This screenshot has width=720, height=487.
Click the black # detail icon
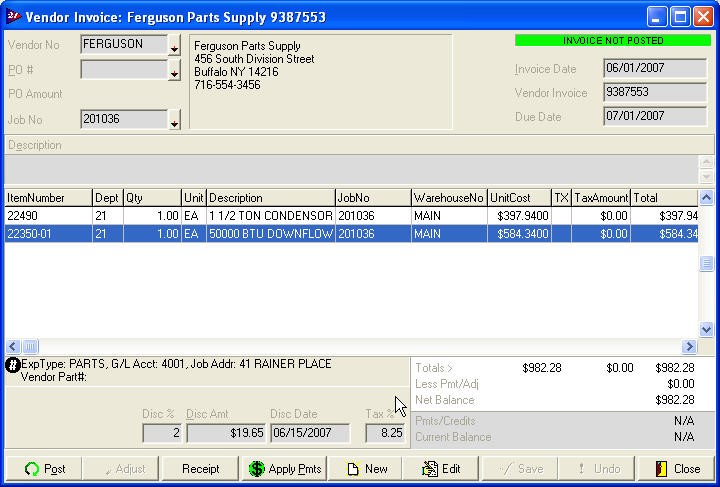[12, 365]
